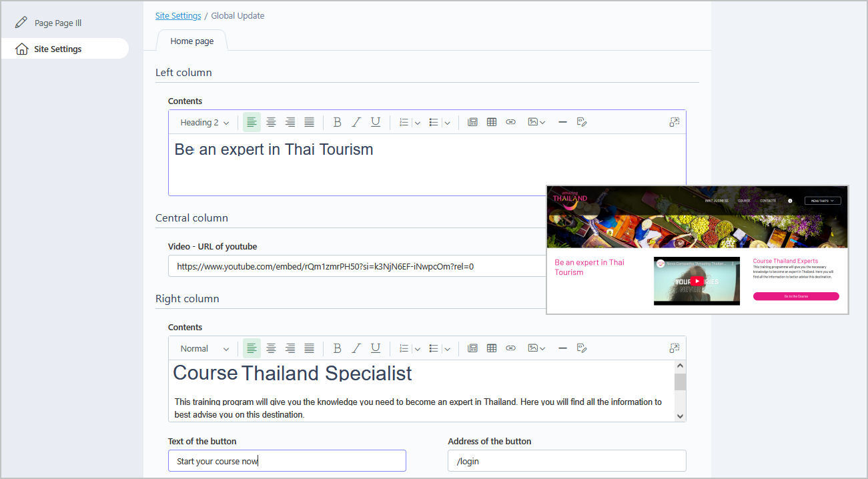Viewport: 868px width, 479px height.
Task: Open the Heading 2 style dropdown
Action: (203, 122)
